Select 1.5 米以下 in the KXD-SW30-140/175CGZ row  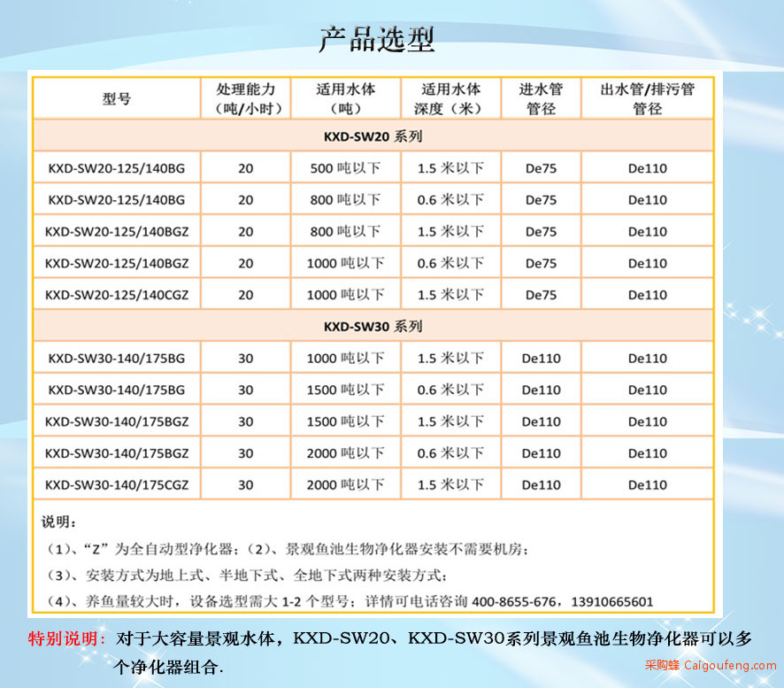click(x=450, y=485)
